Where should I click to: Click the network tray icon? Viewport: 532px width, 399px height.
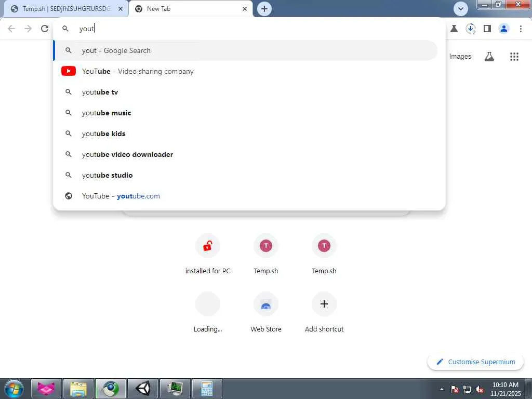[x=467, y=389]
